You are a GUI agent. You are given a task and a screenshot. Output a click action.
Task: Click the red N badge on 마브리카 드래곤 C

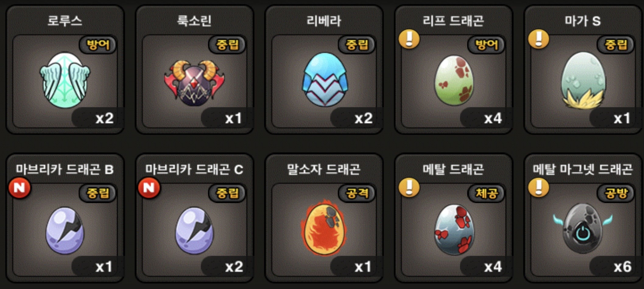(x=149, y=188)
